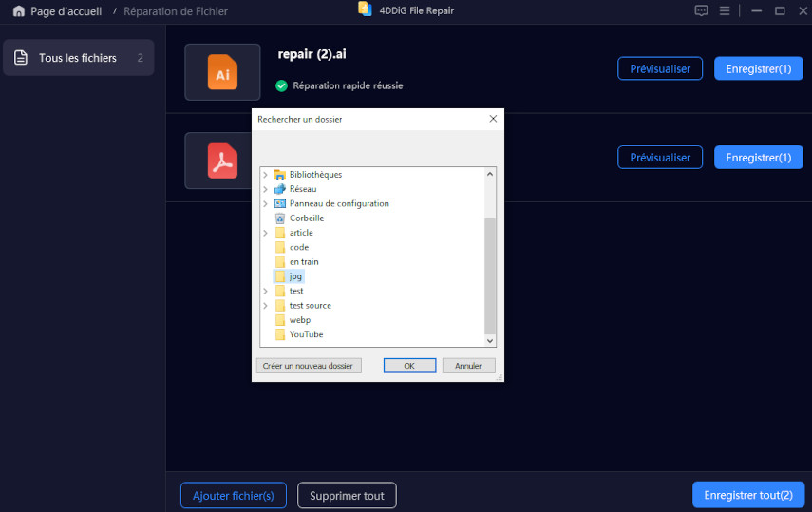Click Enregistrer(1) for repair (2).ai
Viewport: 812px width, 512px height.
click(759, 68)
